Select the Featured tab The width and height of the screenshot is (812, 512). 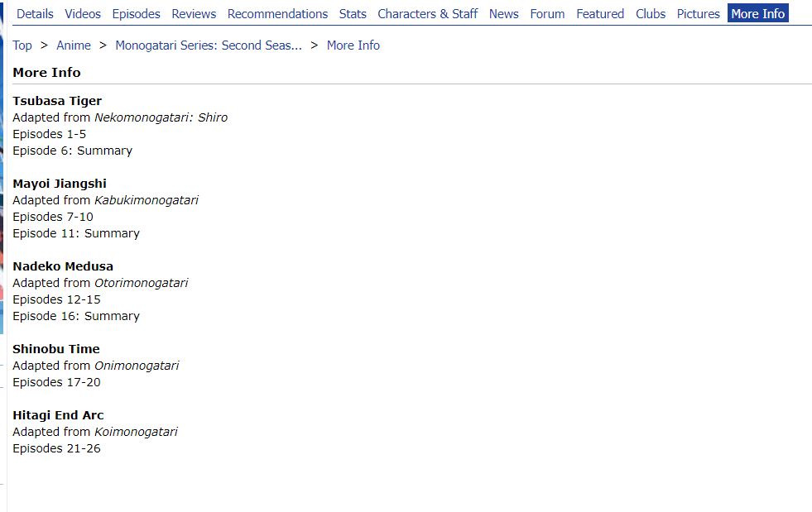point(600,14)
